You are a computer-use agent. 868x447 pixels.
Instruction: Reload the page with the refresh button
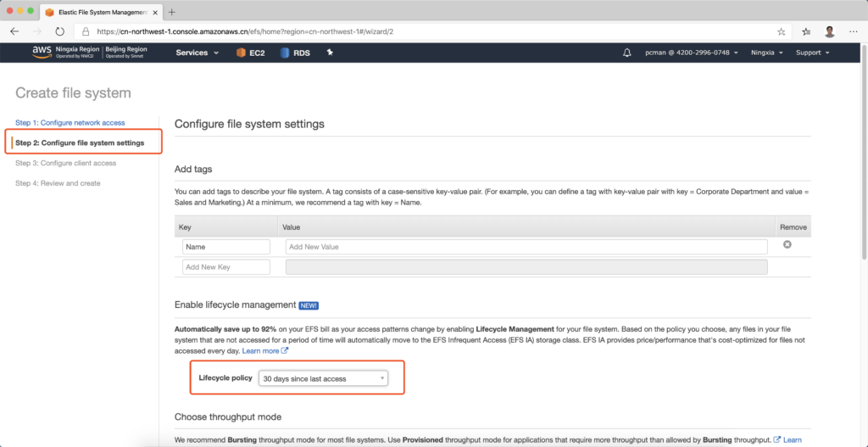pos(60,31)
